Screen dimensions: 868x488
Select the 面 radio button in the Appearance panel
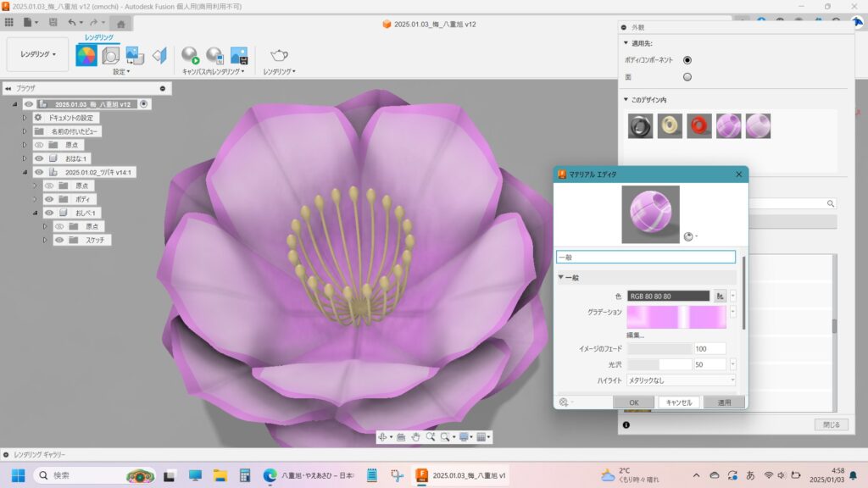(x=687, y=77)
